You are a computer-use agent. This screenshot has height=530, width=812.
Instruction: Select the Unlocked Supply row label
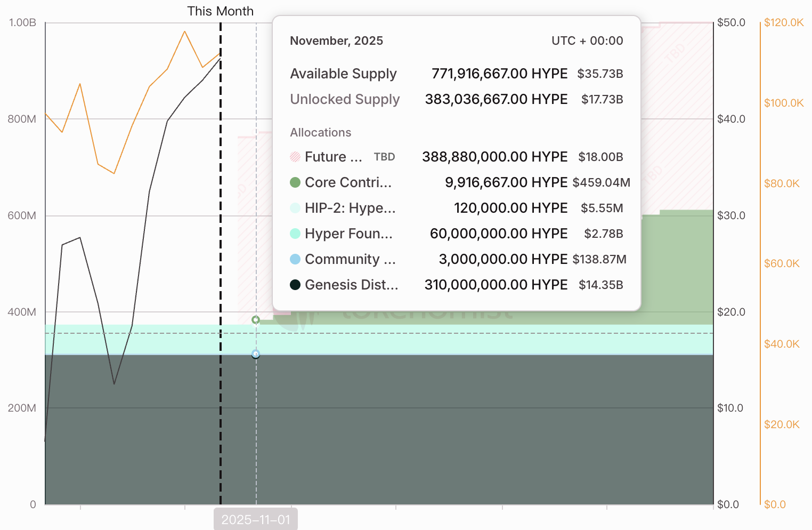345,99
